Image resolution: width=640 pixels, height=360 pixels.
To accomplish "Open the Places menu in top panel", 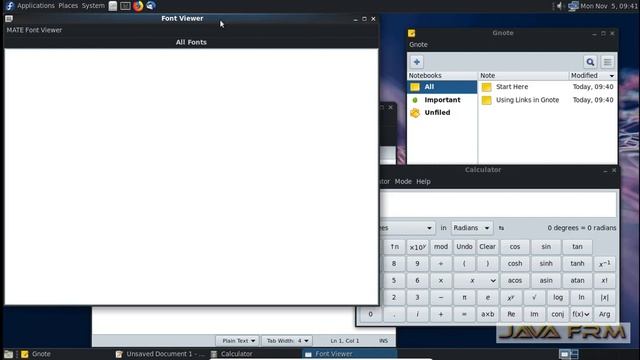I will point(68,6).
